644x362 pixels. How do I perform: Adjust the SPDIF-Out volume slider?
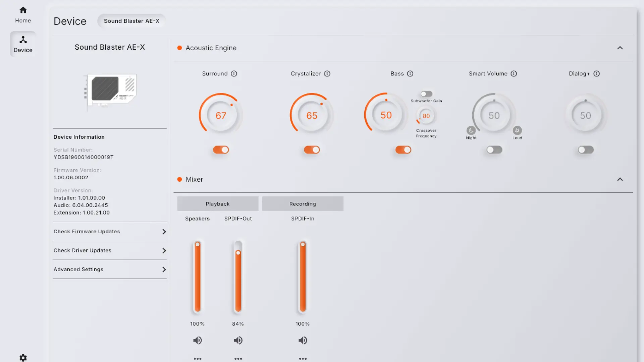click(238, 277)
